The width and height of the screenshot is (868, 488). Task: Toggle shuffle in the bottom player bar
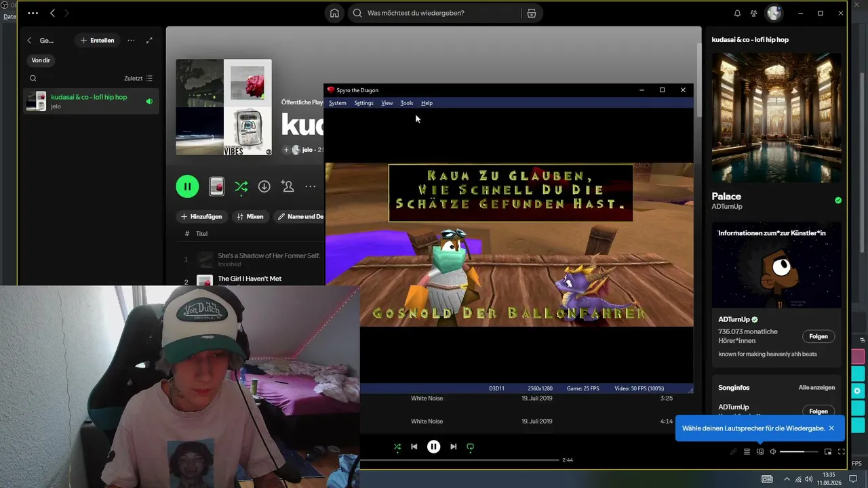[x=397, y=447]
